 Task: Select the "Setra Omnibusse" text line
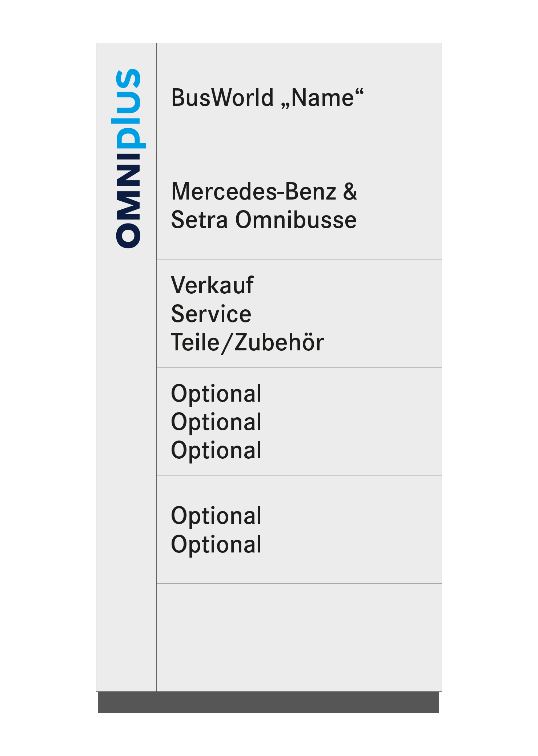pyautogui.click(x=264, y=220)
